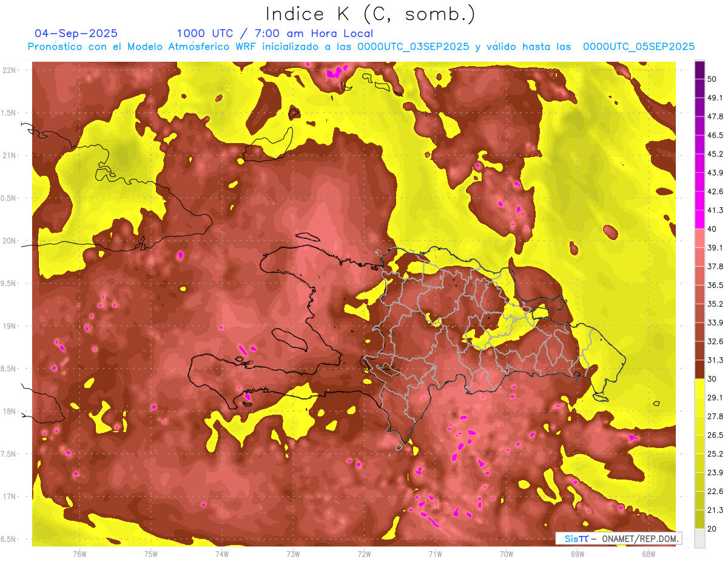
Task: Click colorbar label '32.6'
Action: (715, 341)
